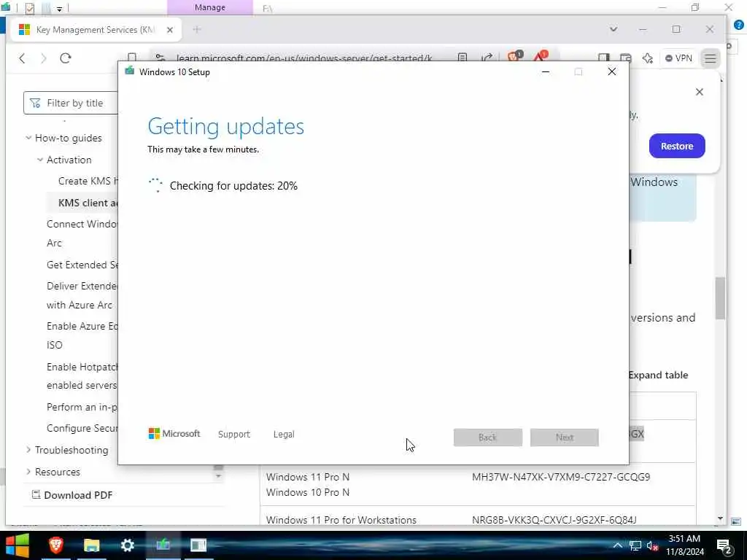Click the File Explorer help question icon
747x560 pixels.
739,26
